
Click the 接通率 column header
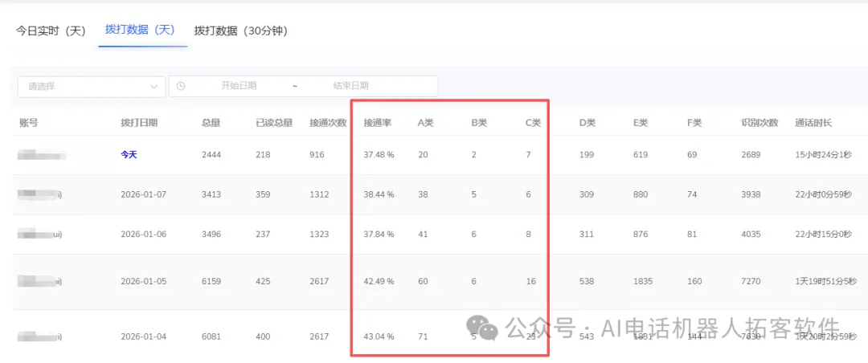tap(378, 123)
